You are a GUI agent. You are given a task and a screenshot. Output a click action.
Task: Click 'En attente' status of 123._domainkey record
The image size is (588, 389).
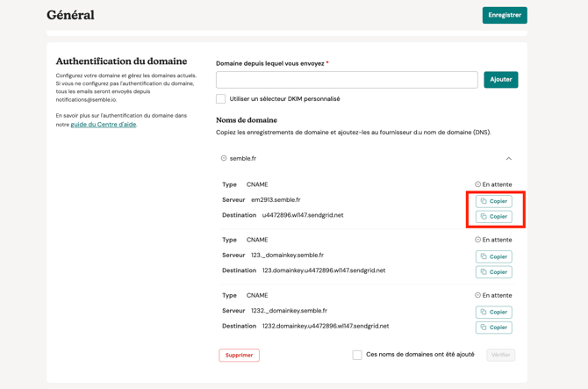click(493, 240)
